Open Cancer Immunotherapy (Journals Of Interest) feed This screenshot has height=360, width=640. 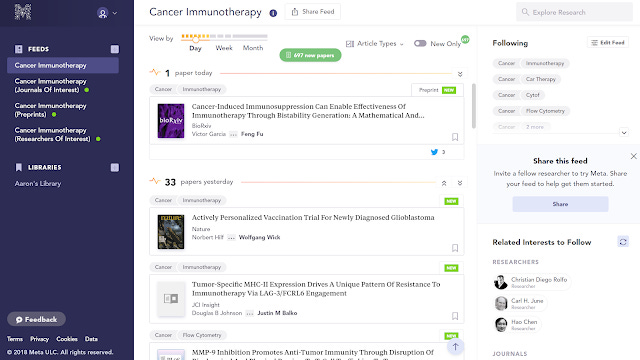(x=51, y=85)
